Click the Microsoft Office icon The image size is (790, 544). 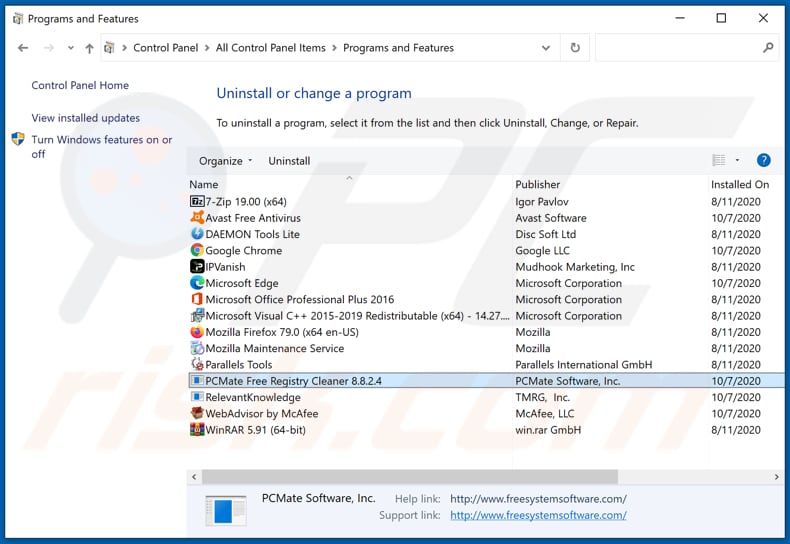point(197,299)
